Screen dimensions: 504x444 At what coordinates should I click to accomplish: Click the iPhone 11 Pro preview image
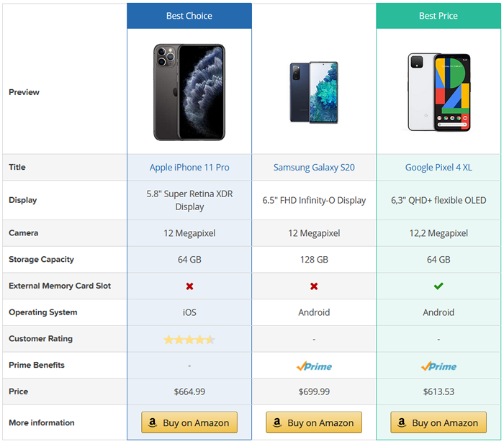(189, 92)
